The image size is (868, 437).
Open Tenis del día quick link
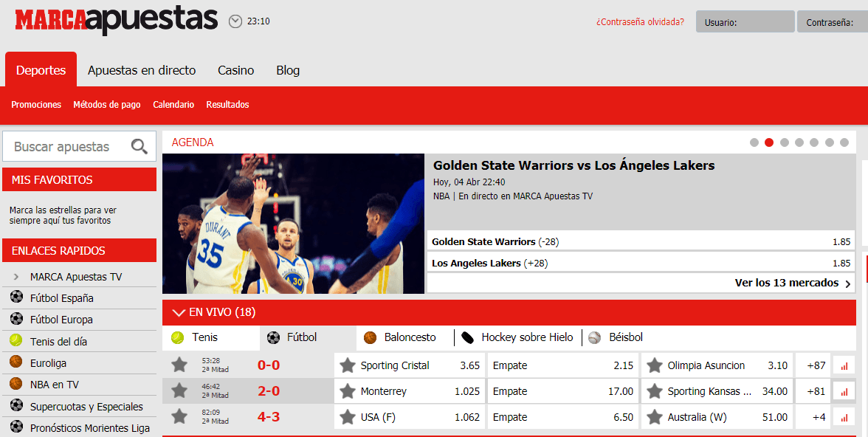[x=58, y=342]
